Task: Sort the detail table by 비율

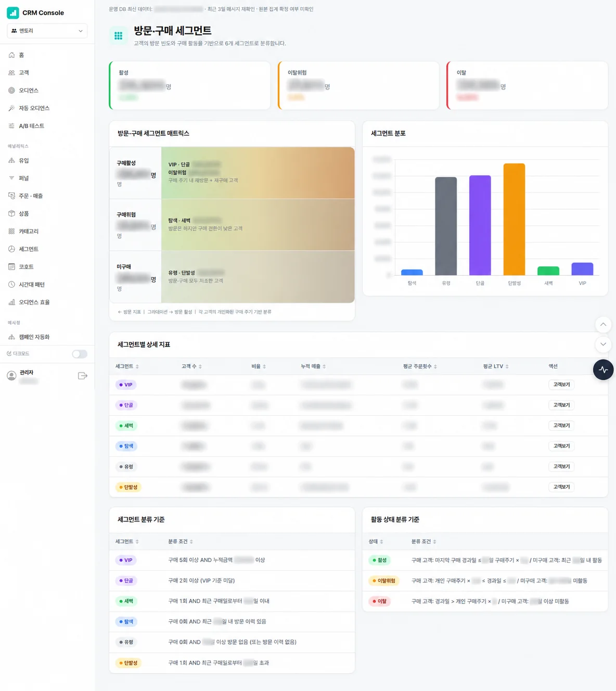Action: tap(259, 367)
